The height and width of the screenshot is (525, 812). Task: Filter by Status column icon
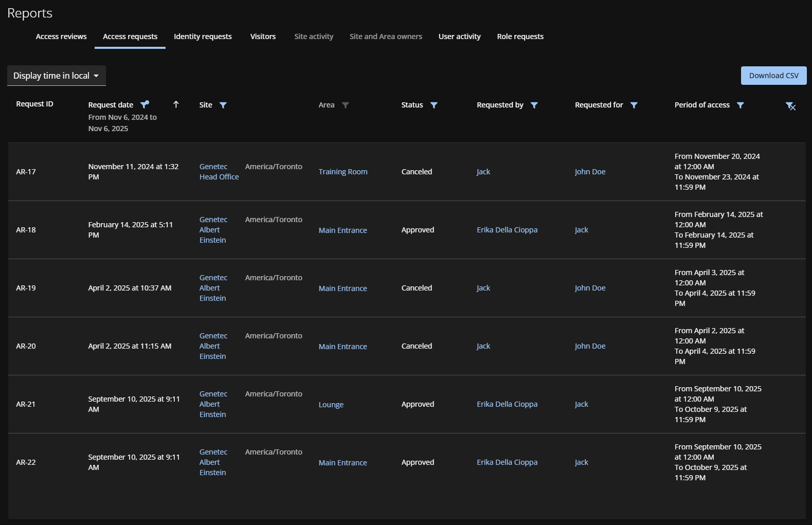(x=434, y=105)
